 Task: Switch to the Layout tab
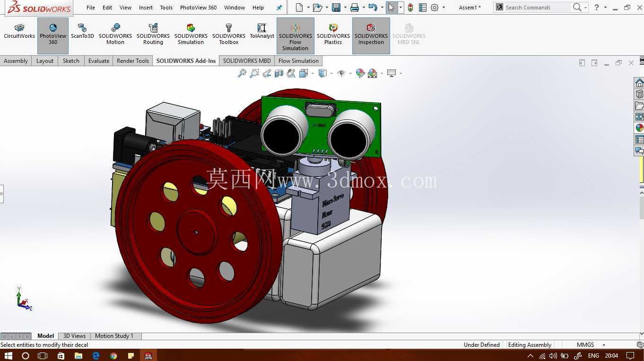pyautogui.click(x=45, y=60)
